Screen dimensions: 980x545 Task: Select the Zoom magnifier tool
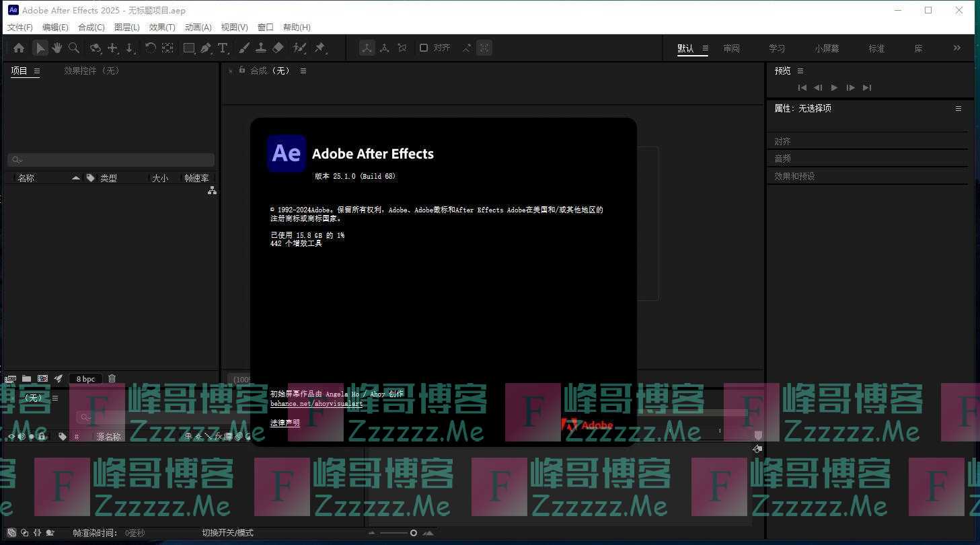click(x=74, y=48)
